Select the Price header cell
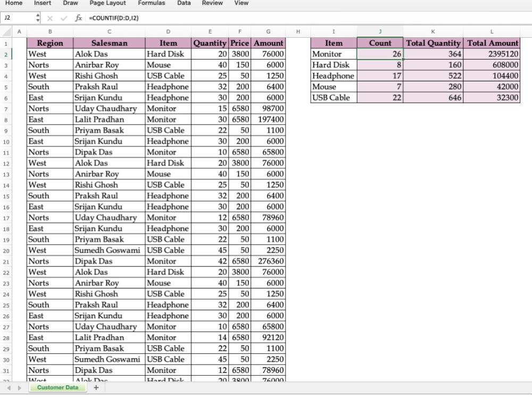 click(x=239, y=43)
